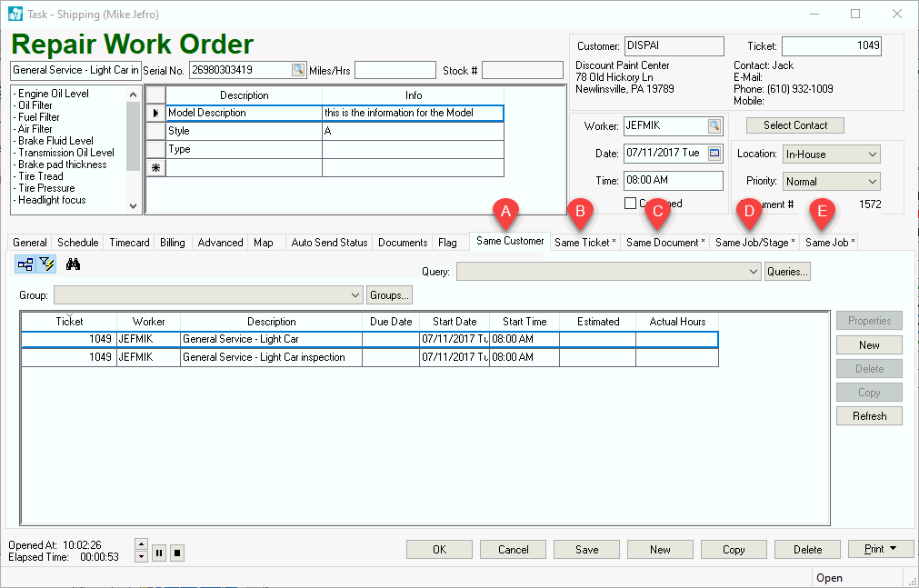Toggle the Confirmed checkbox
Viewport: 919px width, 588px height.
[x=631, y=204]
